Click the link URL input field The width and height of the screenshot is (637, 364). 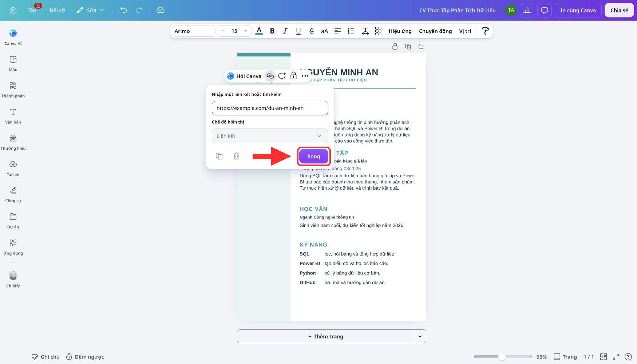[270, 108]
